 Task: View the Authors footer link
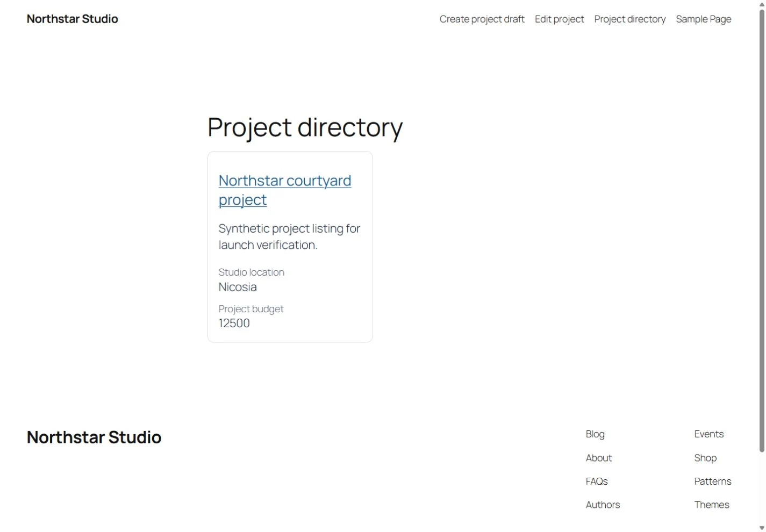603,505
